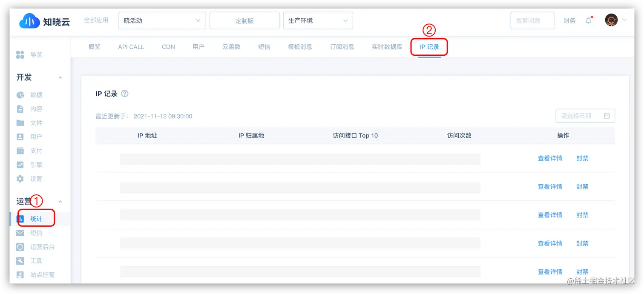This screenshot has width=644, height=294.
Task: Click the 运营后台 icon in sidebar
Action: (x=20, y=247)
